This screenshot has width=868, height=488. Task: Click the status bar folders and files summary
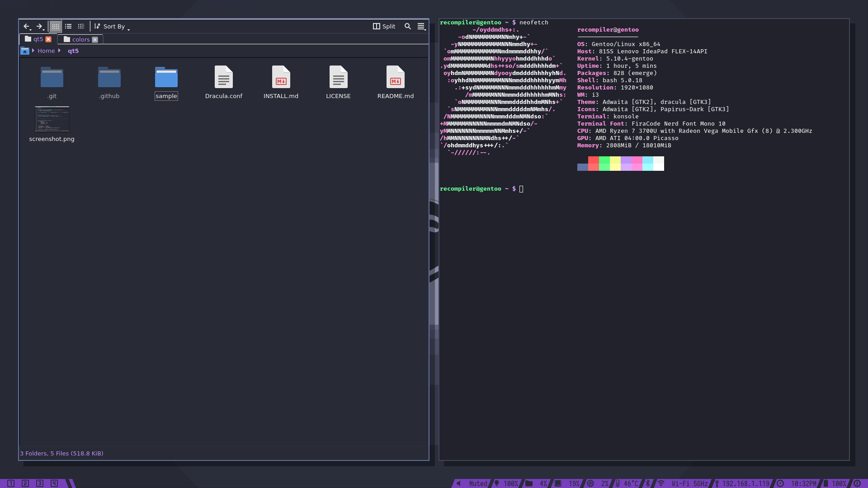[x=62, y=453]
